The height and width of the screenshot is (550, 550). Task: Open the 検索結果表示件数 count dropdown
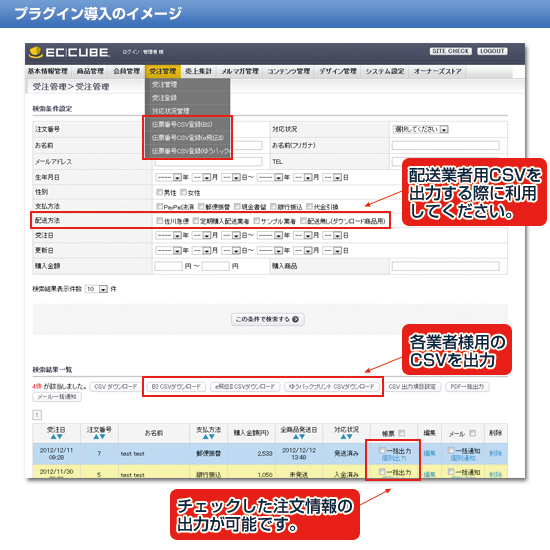pyautogui.click(x=96, y=289)
